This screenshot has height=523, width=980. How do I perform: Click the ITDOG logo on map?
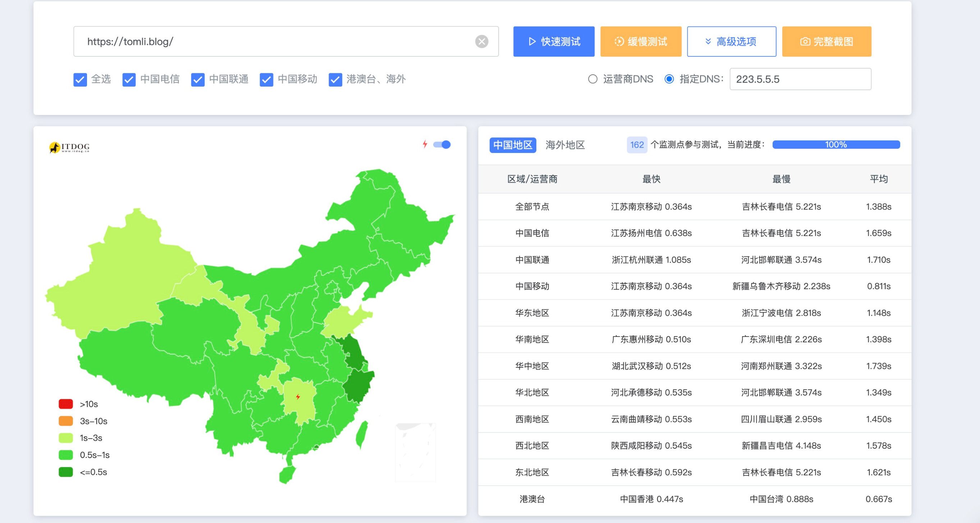pyautogui.click(x=70, y=147)
